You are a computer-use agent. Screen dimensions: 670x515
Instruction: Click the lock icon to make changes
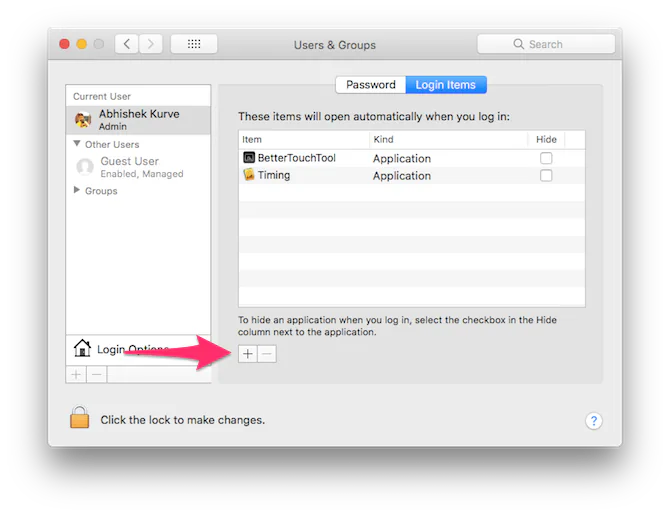click(79, 417)
